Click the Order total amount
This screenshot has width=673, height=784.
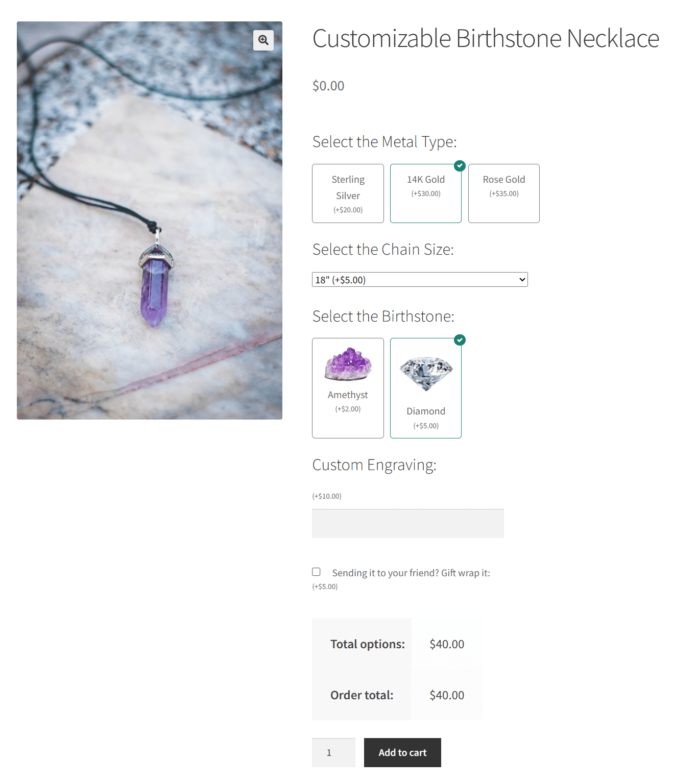point(447,695)
